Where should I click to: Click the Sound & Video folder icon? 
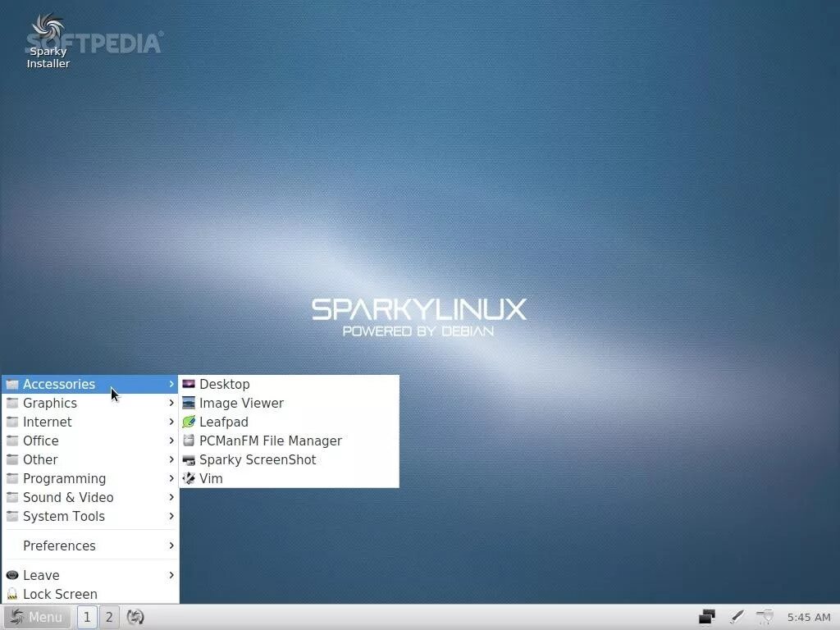(x=12, y=497)
